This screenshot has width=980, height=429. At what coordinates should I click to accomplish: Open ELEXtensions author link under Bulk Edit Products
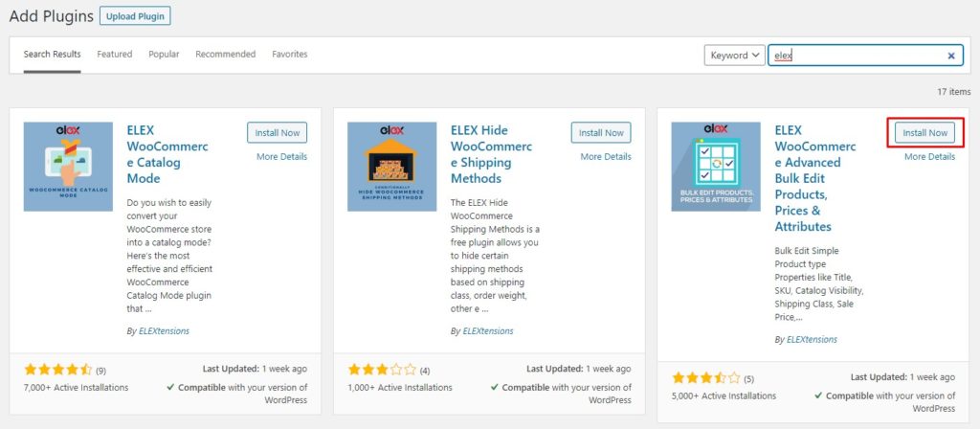[812, 340]
